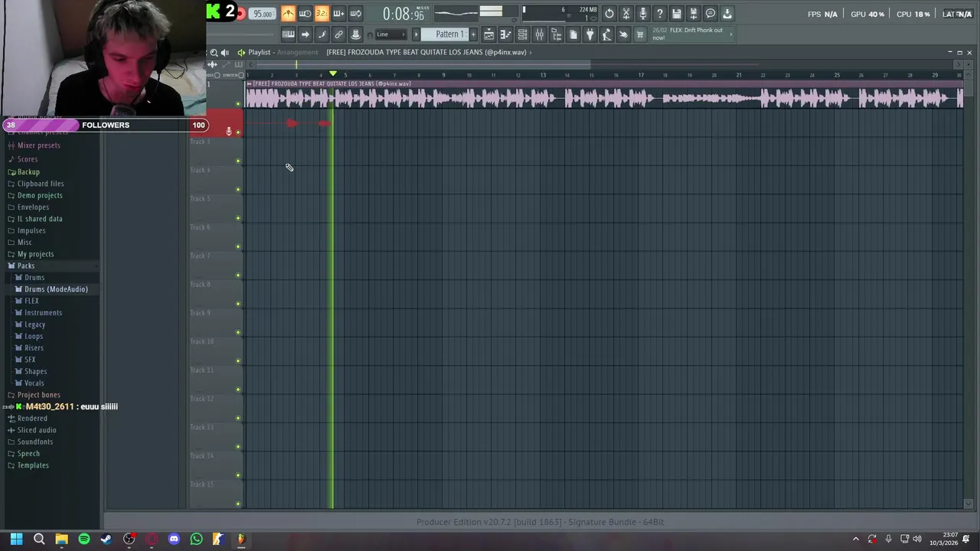Click the record button
The height and width of the screenshot is (551, 980).
point(240,13)
